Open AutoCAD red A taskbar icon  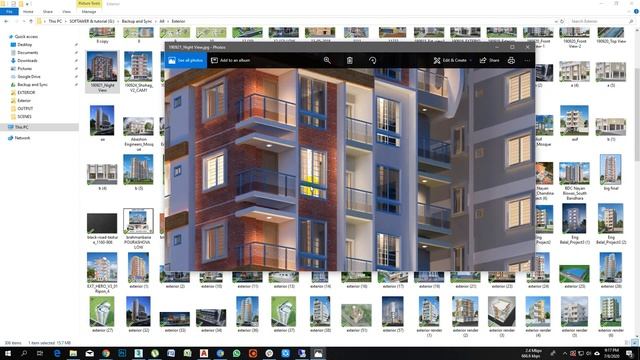(204, 353)
